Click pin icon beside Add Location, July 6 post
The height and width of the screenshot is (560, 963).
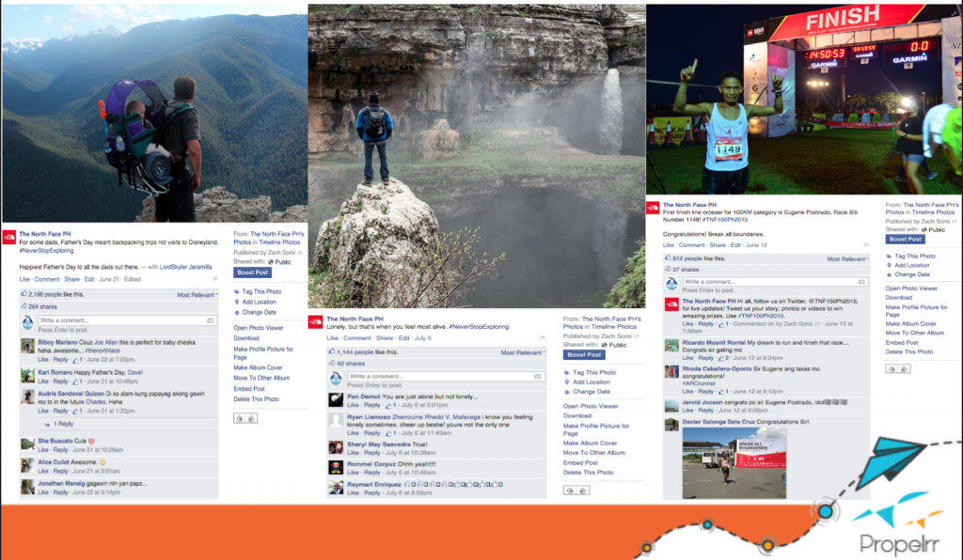point(566,382)
